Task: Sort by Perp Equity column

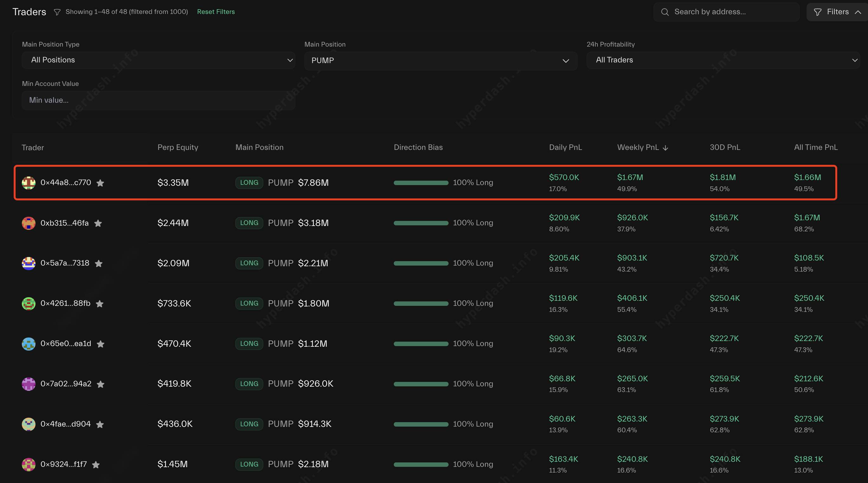Action: click(x=178, y=147)
